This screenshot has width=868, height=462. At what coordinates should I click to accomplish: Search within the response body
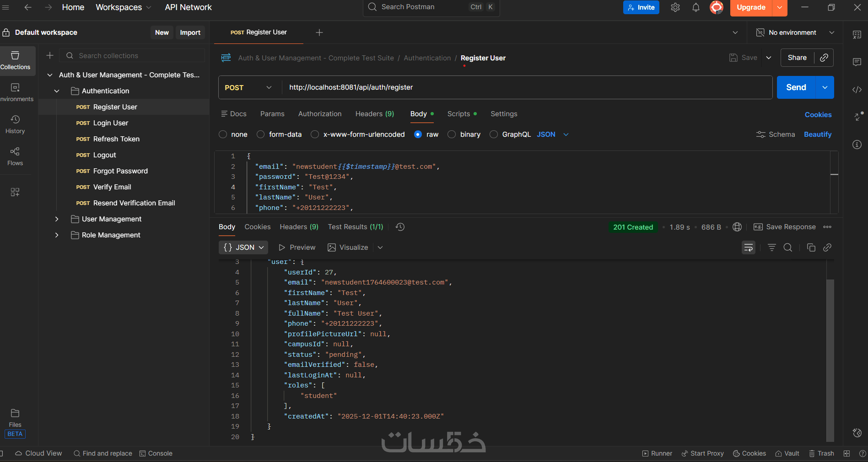(x=788, y=247)
